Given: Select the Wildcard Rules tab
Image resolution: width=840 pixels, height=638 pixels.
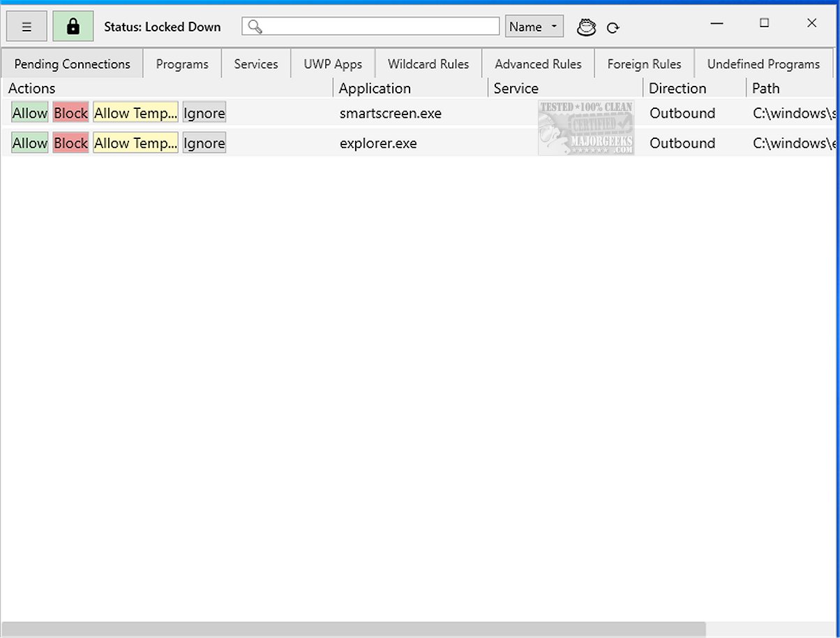Looking at the screenshot, I should (x=428, y=64).
